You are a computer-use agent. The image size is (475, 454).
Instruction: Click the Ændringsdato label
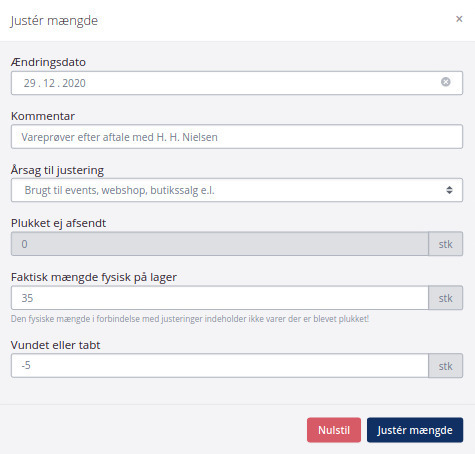click(x=48, y=62)
